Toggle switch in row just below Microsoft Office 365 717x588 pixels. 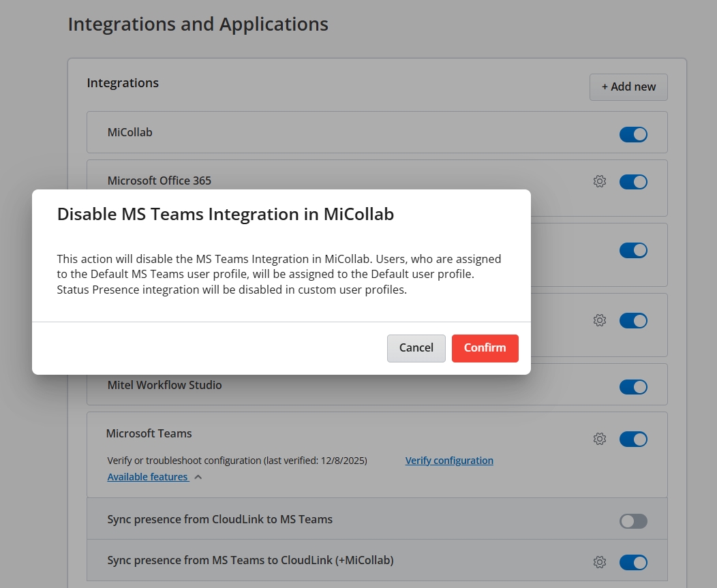(632, 250)
